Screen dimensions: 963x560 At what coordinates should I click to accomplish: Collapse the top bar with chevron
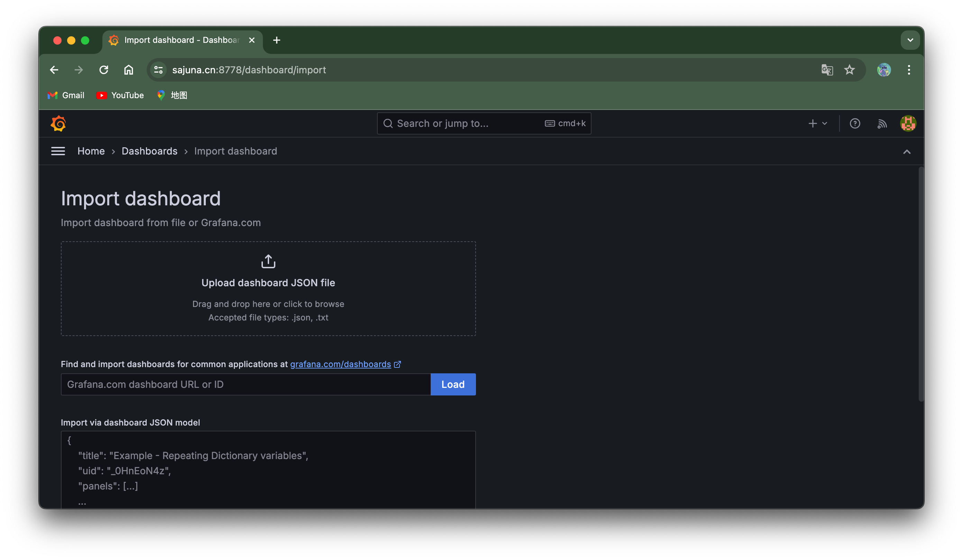click(x=907, y=152)
